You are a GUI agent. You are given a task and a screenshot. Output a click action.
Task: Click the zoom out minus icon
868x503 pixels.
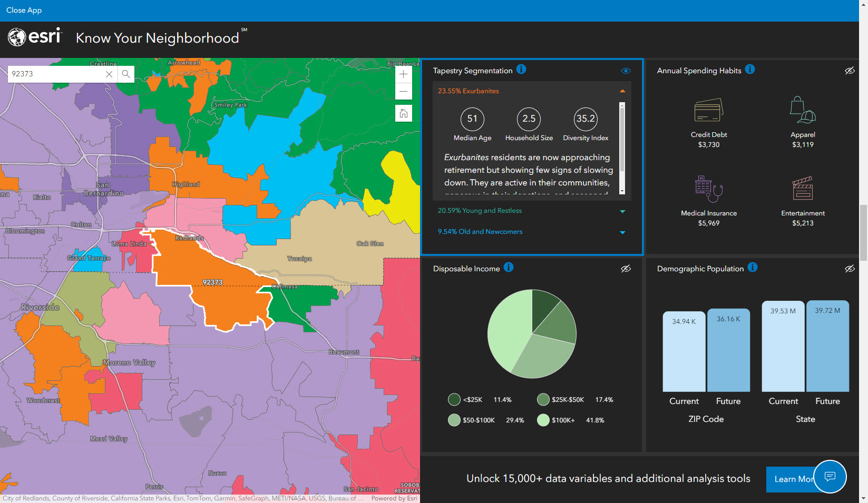coord(403,91)
